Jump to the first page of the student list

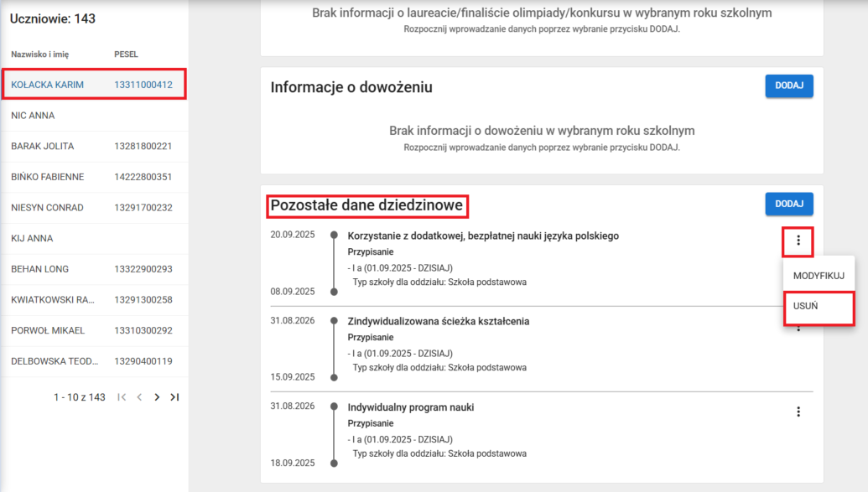pyautogui.click(x=122, y=397)
